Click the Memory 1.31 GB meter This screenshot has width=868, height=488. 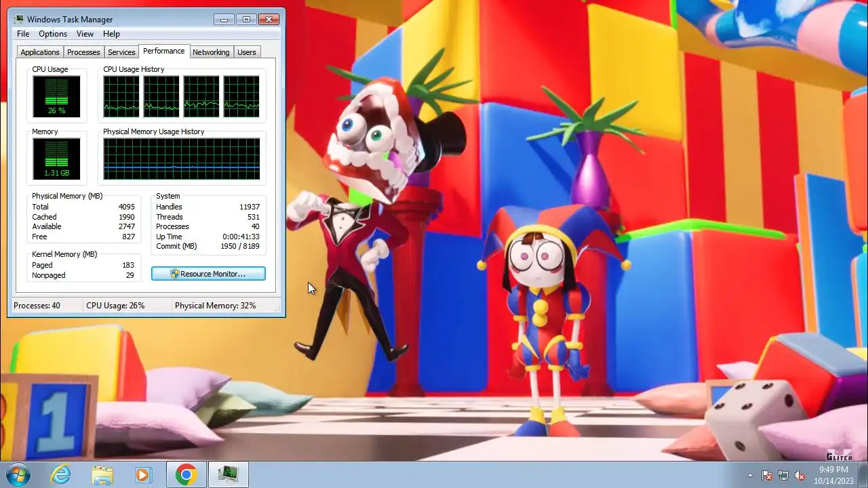tap(56, 159)
